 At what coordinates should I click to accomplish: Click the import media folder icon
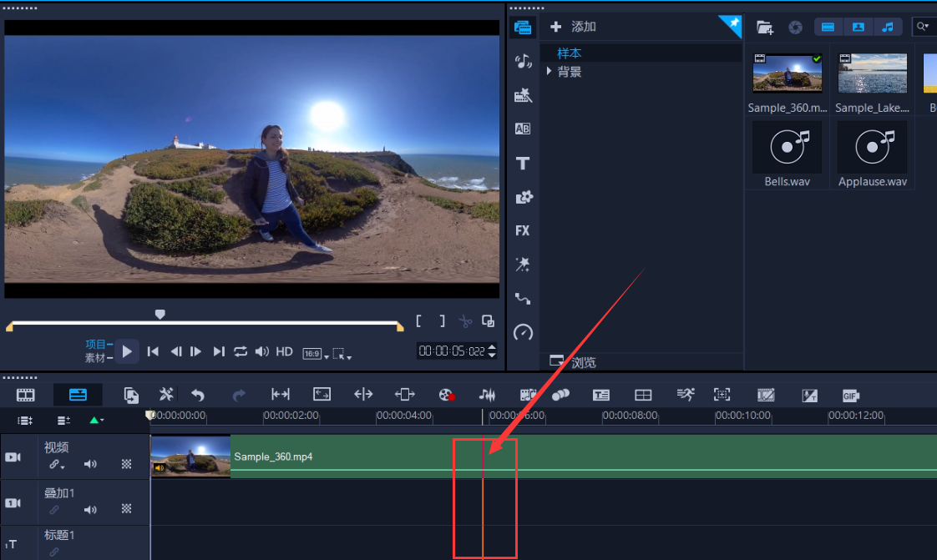pyautogui.click(x=764, y=27)
